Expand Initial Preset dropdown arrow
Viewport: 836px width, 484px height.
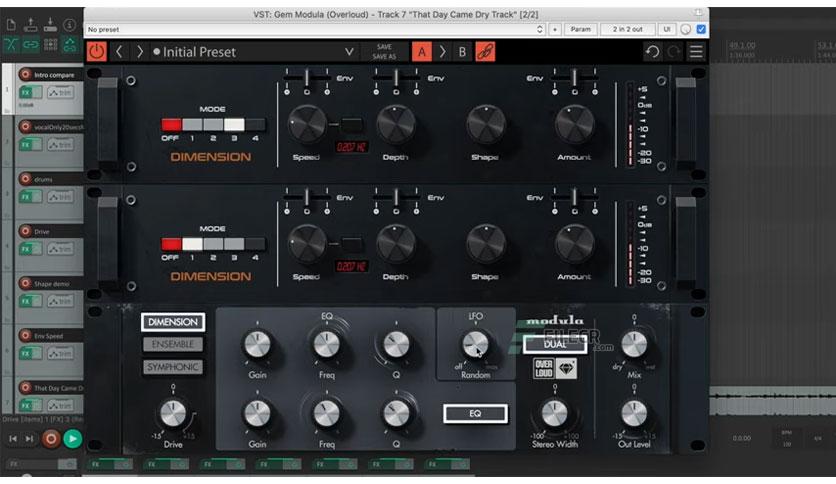(349, 52)
